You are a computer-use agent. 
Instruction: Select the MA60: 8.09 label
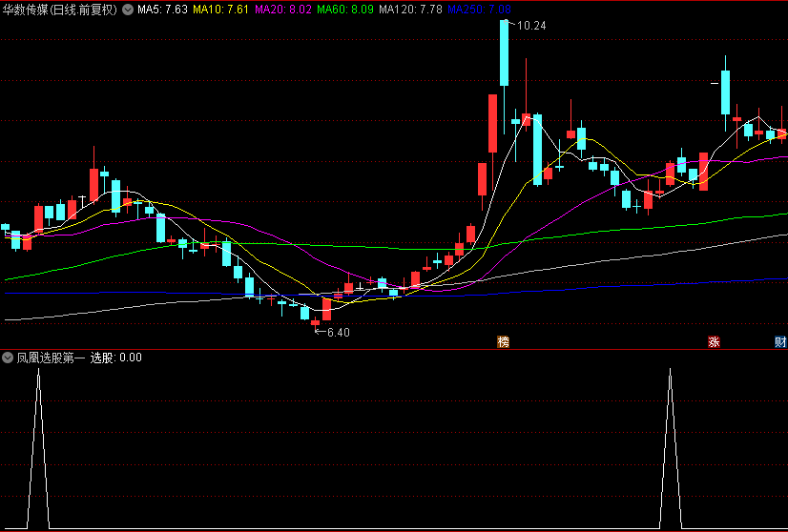click(345, 10)
